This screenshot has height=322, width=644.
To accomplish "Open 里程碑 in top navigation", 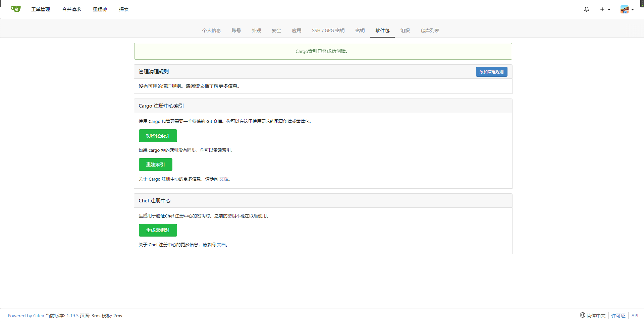I will 100,9.
